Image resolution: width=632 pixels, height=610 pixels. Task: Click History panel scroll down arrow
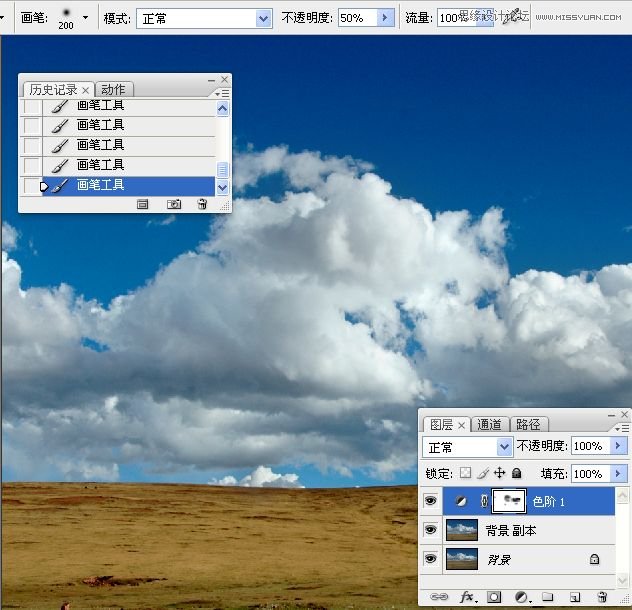[222, 187]
